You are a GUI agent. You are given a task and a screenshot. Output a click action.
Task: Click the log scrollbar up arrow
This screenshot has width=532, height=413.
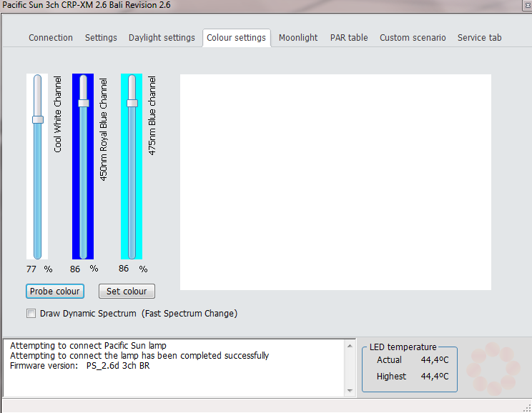click(x=350, y=347)
